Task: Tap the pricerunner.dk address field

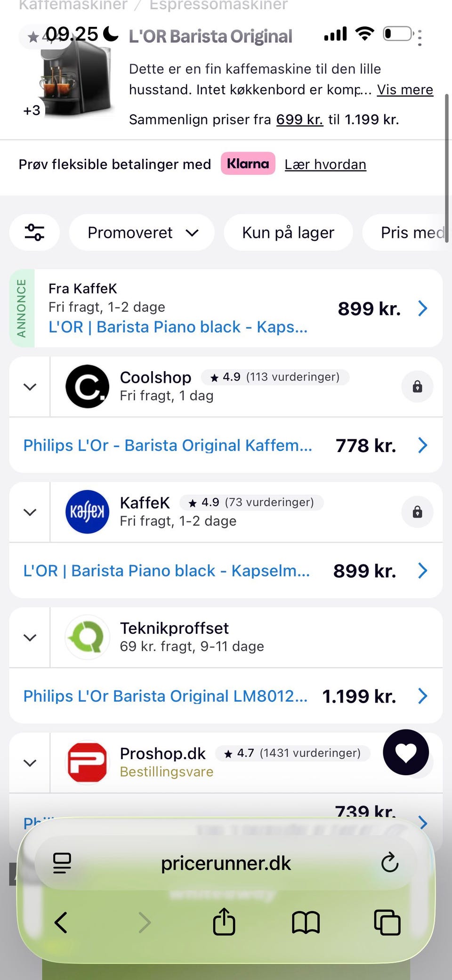Action: (x=226, y=863)
